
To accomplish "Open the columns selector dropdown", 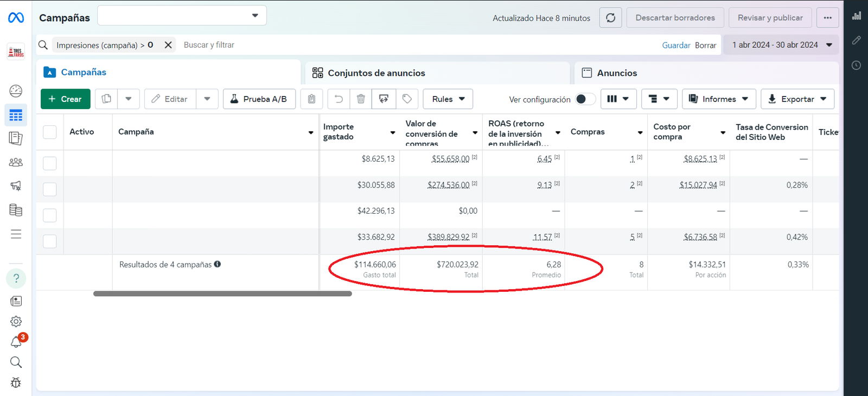I will [x=618, y=99].
